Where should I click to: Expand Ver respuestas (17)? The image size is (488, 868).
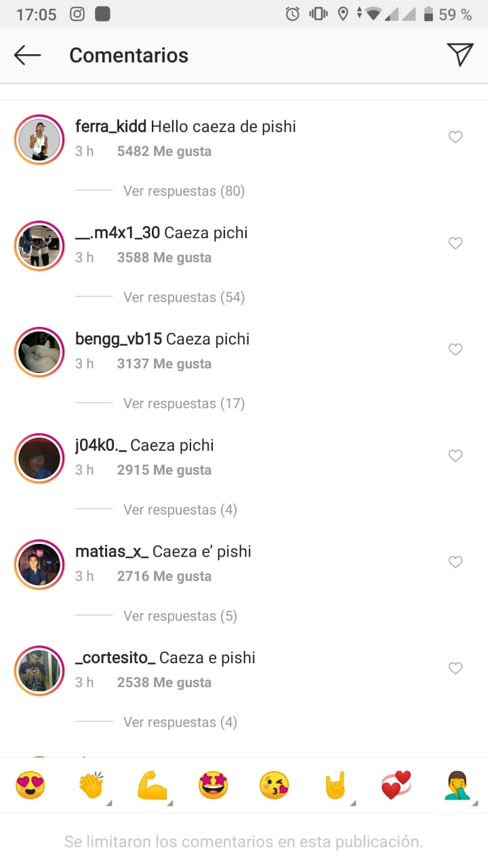184,403
